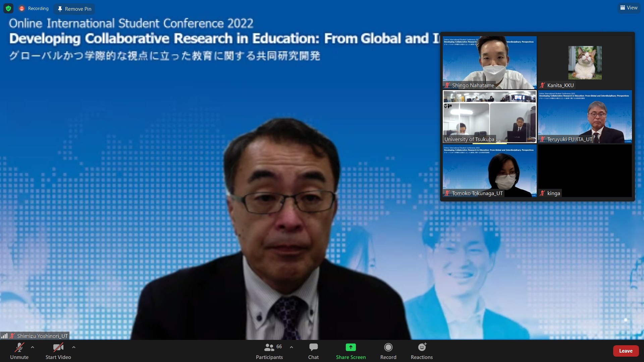Expand audio options arrow next to Unmute

[33, 347]
